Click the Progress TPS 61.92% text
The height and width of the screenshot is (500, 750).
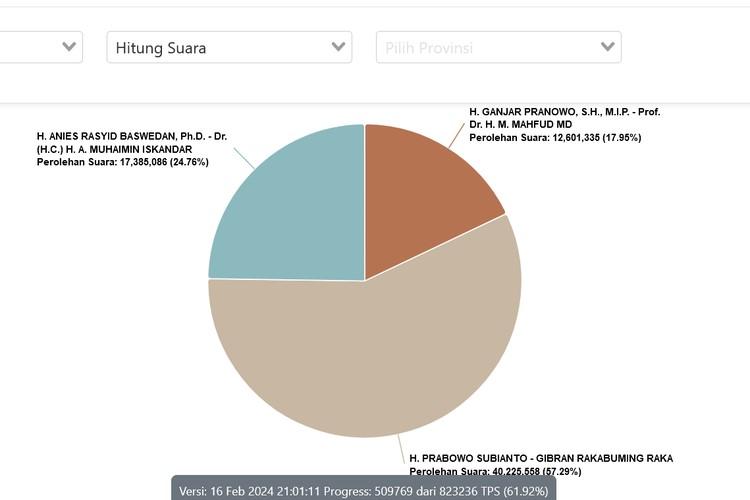(x=459, y=491)
